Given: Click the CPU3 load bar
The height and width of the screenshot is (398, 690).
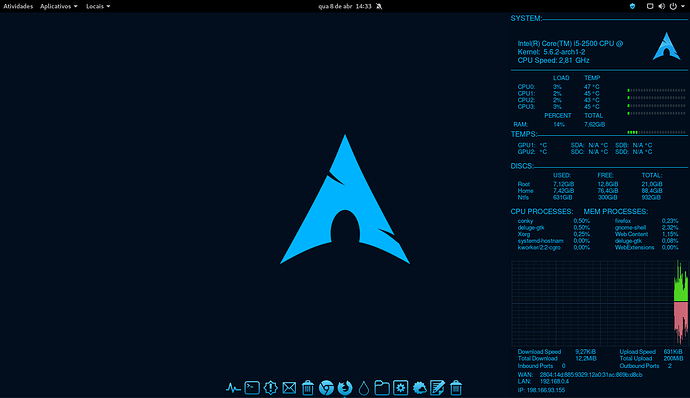Looking at the screenshot, I should pos(656,113).
